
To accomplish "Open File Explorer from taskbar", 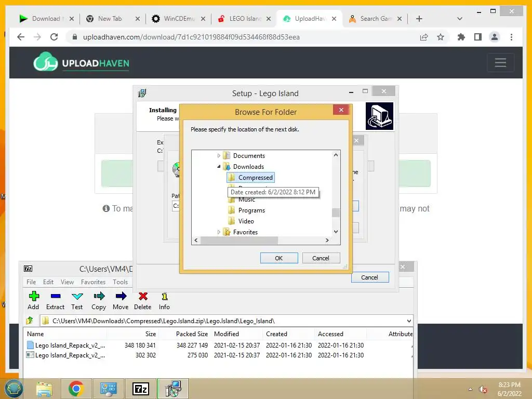I will (44, 389).
